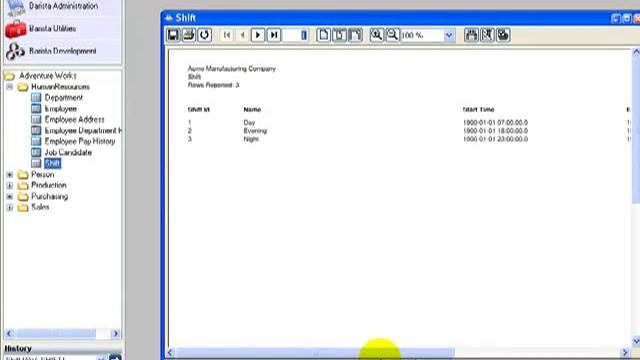The width and height of the screenshot is (640, 360).
Task: Select the Production folder label
Action: point(49,185)
